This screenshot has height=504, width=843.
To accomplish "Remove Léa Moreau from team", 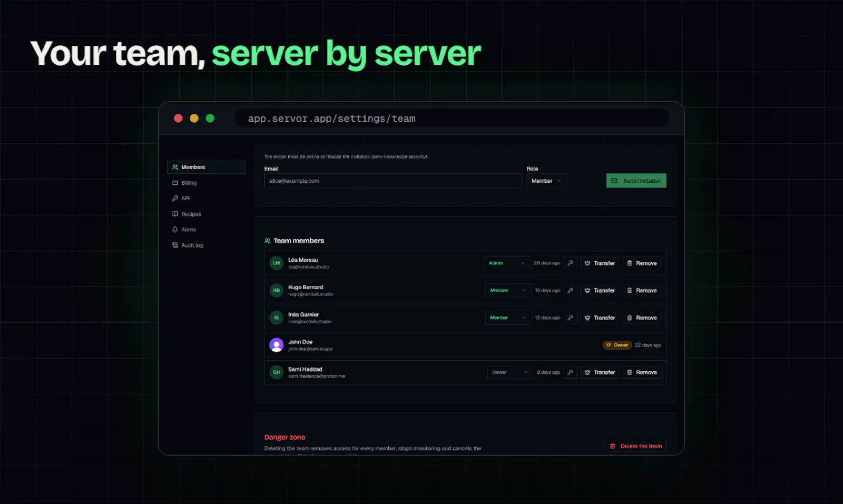I will (642, 263).
